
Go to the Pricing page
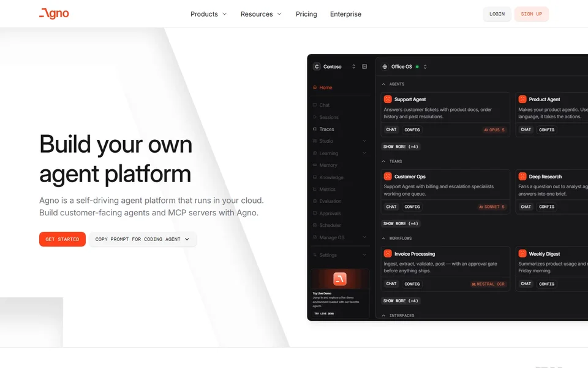coord(306,14)
